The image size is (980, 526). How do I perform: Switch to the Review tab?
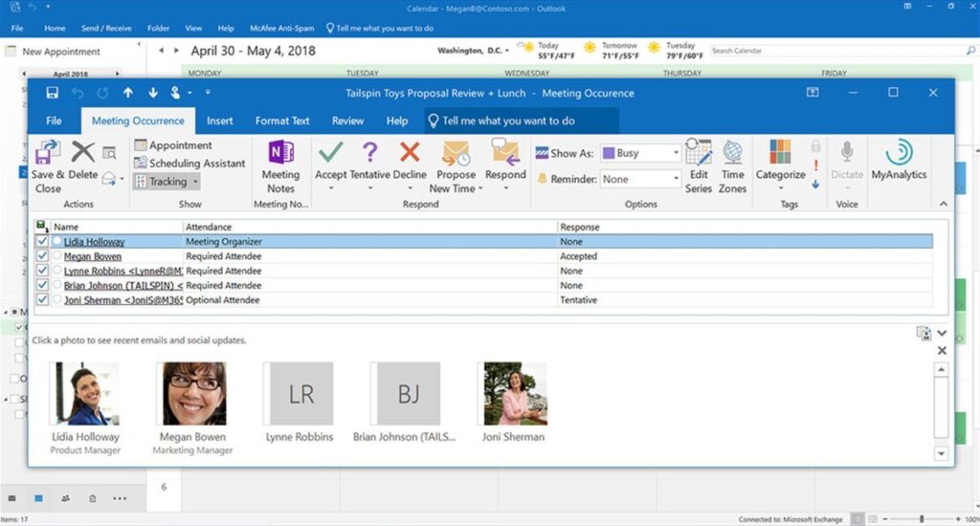coord(348,121)
